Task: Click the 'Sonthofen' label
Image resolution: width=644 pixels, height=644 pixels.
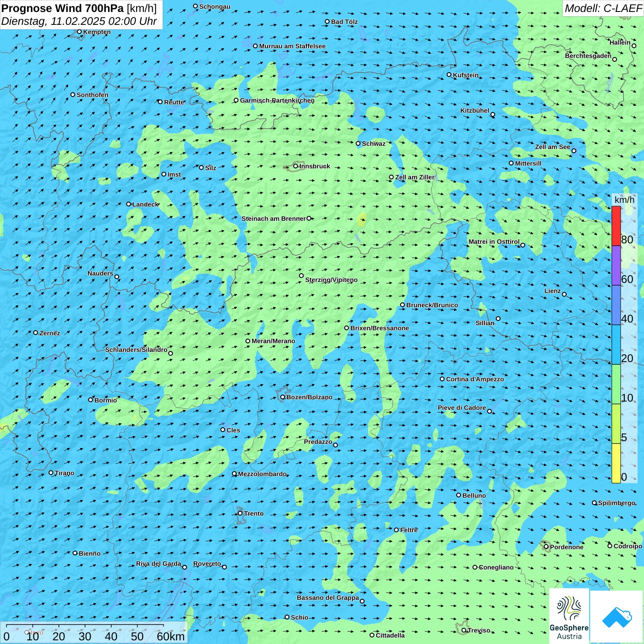Action: pos(92,95)
